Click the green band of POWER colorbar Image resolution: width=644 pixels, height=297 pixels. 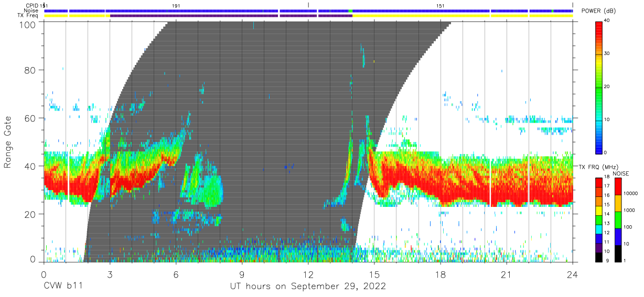[x=598, y=86]
